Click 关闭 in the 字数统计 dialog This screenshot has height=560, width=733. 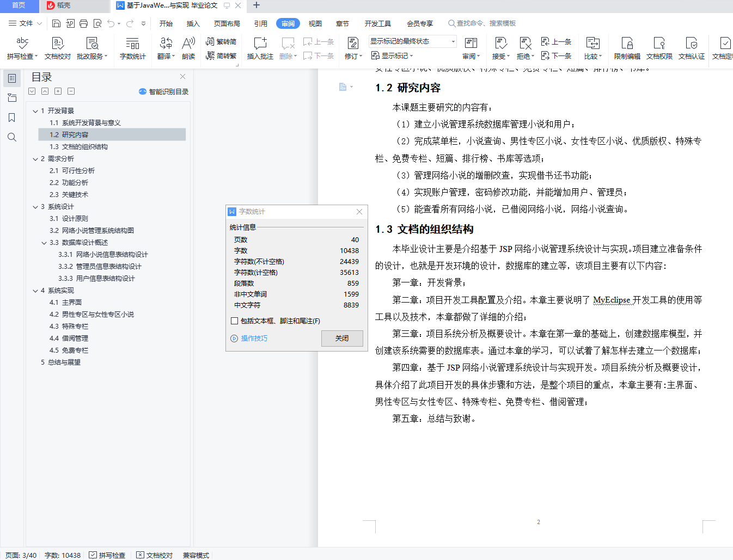342,339
